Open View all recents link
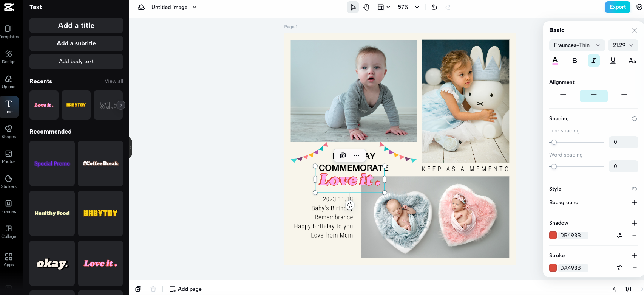The width and height of the screenshot is (644, 295). coord(114,81)
